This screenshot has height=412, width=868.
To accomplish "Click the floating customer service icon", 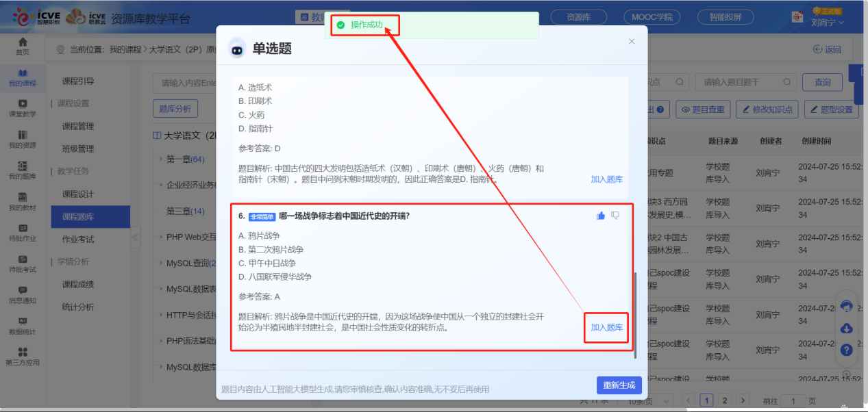I will (847, 307).
